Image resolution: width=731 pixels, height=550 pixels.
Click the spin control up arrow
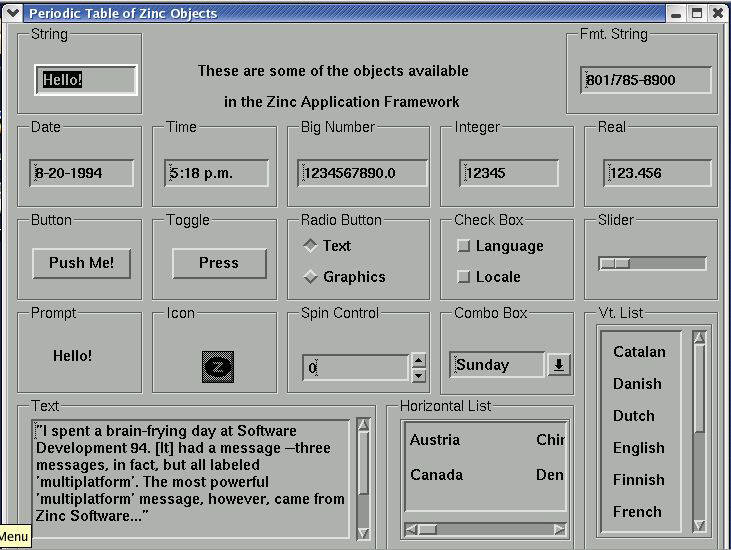click(419, 361)
